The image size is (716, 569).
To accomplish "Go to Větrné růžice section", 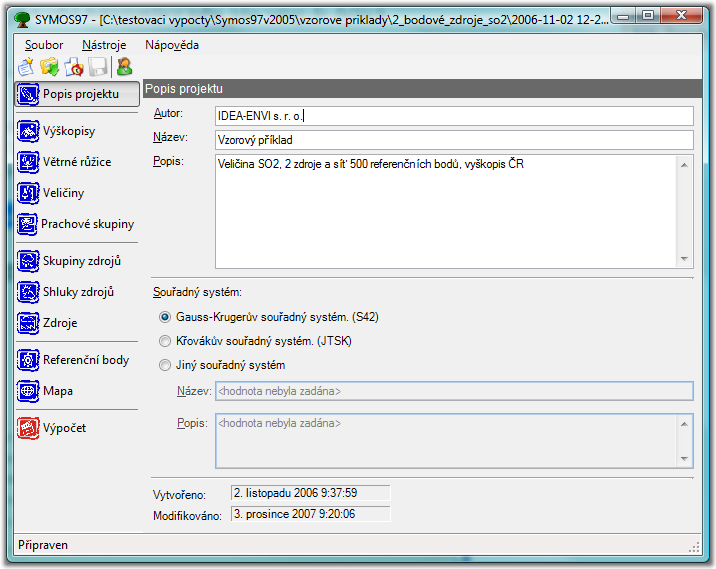I will click(64, 162).
